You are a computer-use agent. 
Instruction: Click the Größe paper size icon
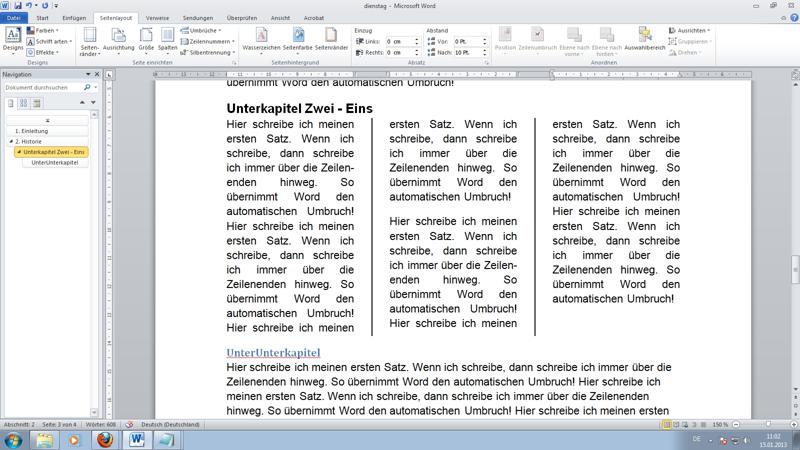146,40
